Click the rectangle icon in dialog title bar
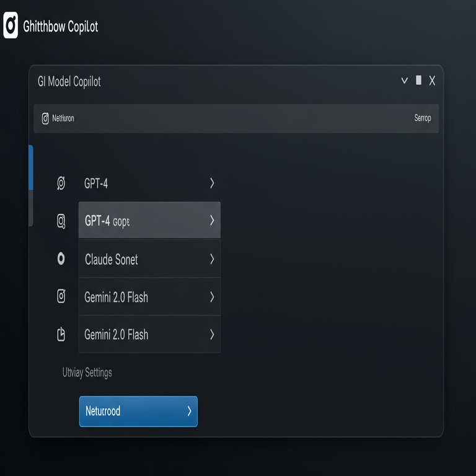Screen dimensions: 476x476 pos(418,80)
